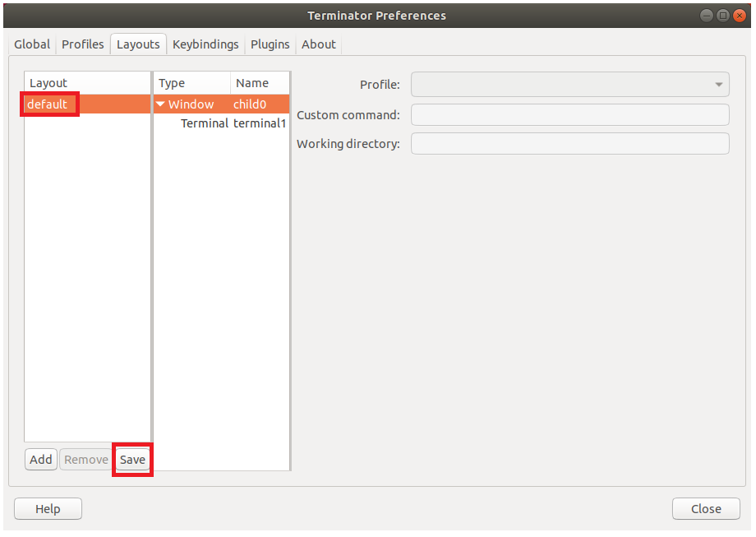
Task: Close window with the orange X icon
Action: 739,16
